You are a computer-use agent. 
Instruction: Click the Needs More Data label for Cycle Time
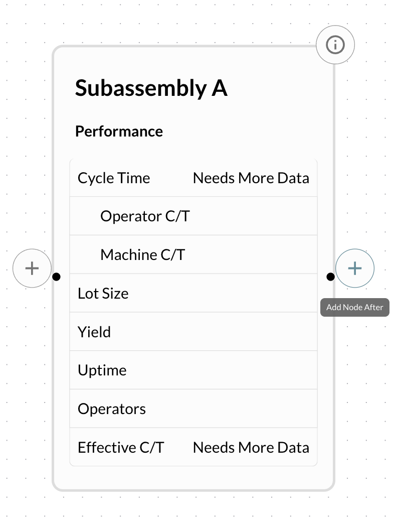(x=251, y=178)
